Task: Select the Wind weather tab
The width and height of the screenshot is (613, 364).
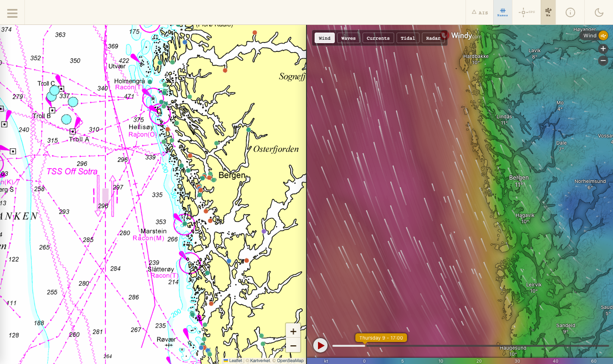Action: [325, 38]
